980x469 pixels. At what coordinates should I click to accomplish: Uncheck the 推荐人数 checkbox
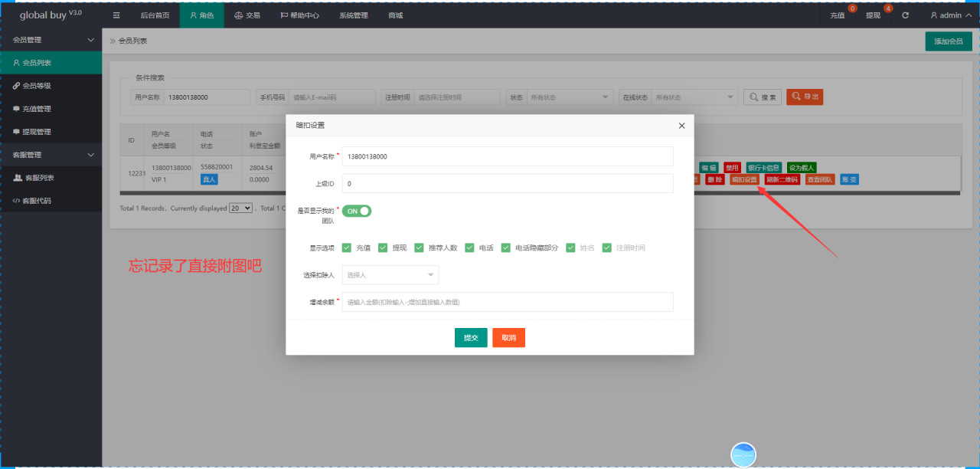[419, 248]
